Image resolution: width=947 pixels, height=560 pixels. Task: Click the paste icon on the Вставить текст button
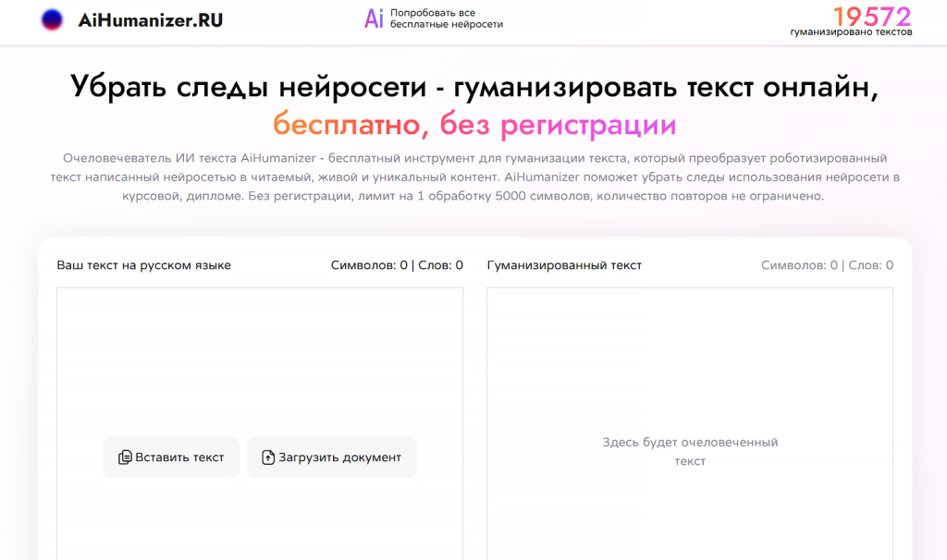126,457
